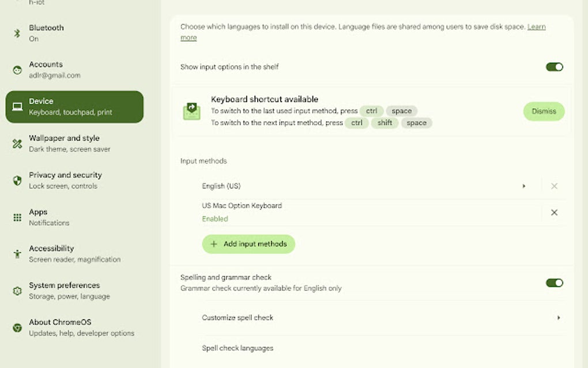588x368 pixels.
Task: Click the Add input methods button
Action: (x=248, y=244)
